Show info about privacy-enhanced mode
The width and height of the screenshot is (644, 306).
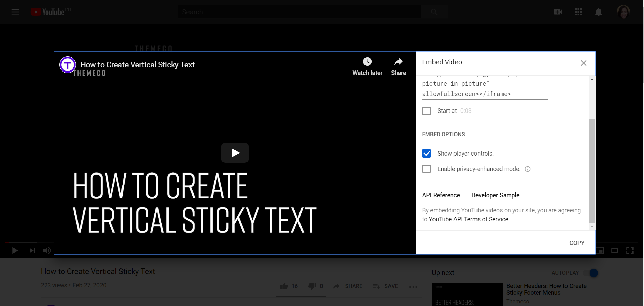point(528,169)
